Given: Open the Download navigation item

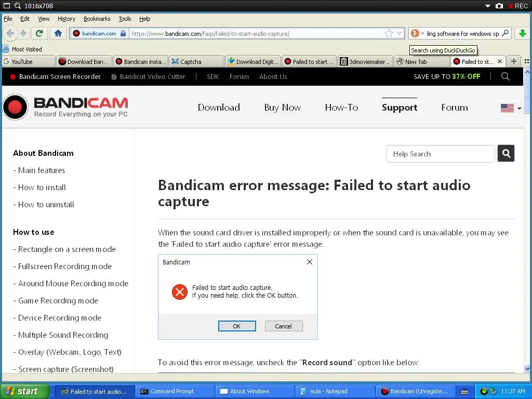Looking at the screenshot, I should [x=219, y=108].
